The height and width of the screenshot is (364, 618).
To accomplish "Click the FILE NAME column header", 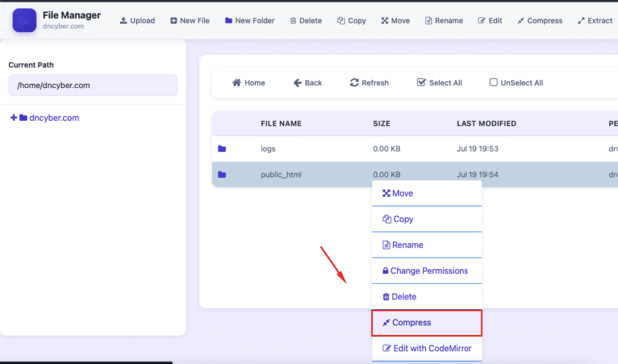I will pos(281,123).
